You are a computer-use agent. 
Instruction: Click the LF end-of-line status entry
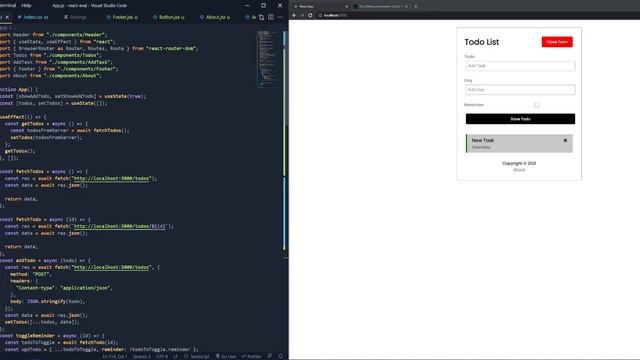(x=176, y=356)
